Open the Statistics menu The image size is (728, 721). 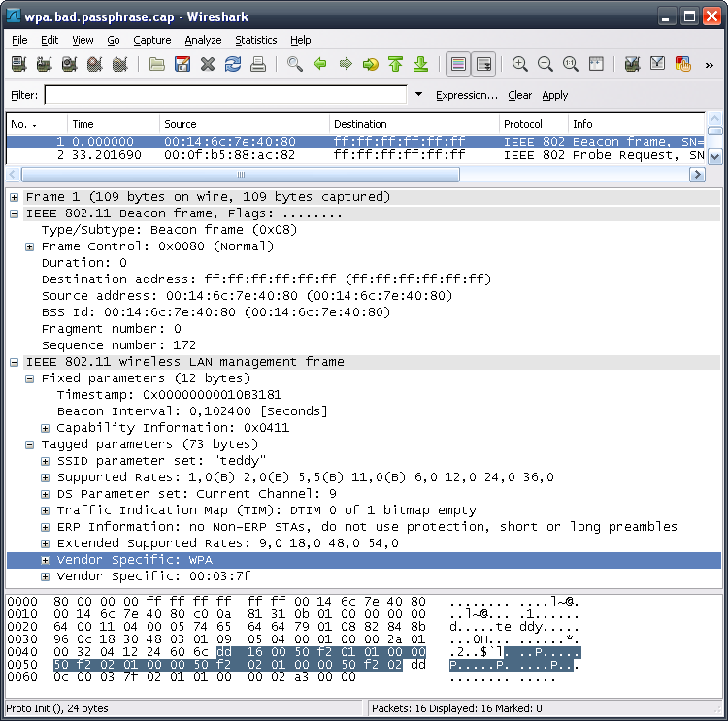[x=256, y=40]
